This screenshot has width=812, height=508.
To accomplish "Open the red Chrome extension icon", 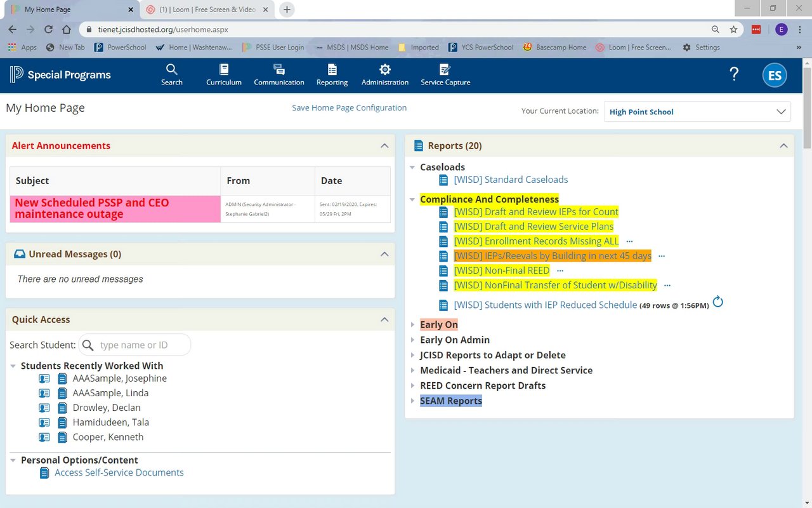I will pyautogui.click(x=756, y=29).
